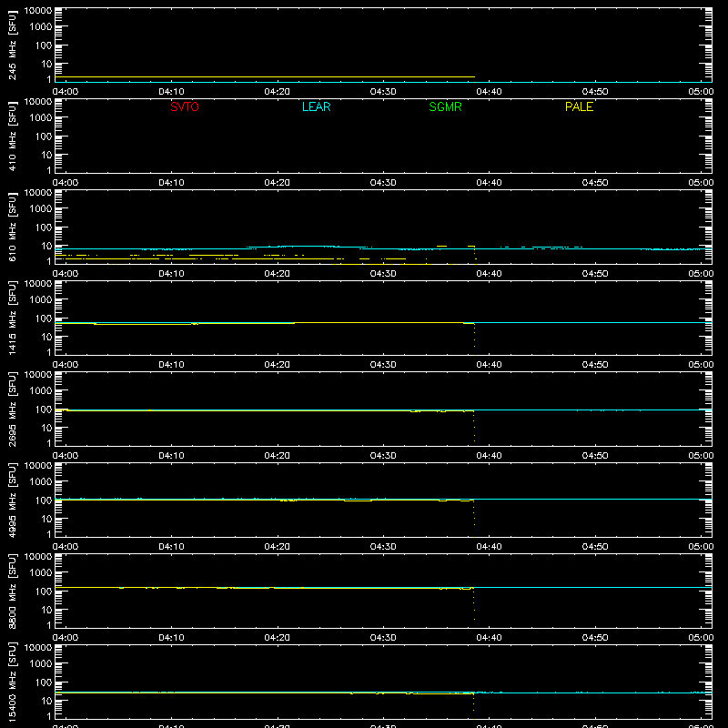
Task: Click the 10 y-tick of the 1415 MHz panel
Action: 46,337
